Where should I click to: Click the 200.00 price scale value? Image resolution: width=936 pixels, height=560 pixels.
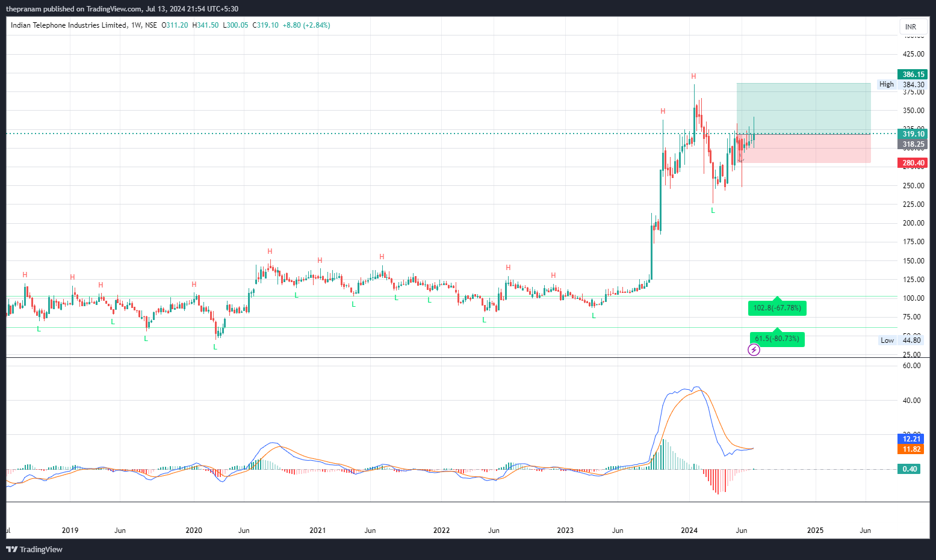913,223
